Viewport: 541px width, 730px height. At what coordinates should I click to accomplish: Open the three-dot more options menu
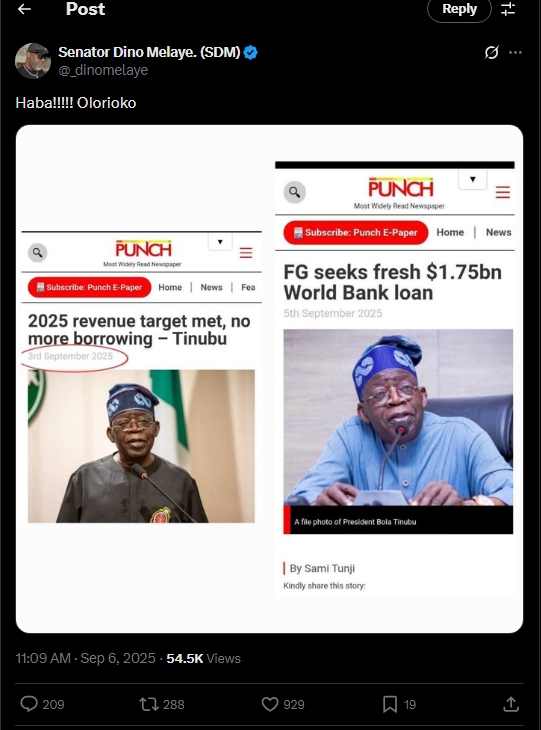[x=515, y=52]
